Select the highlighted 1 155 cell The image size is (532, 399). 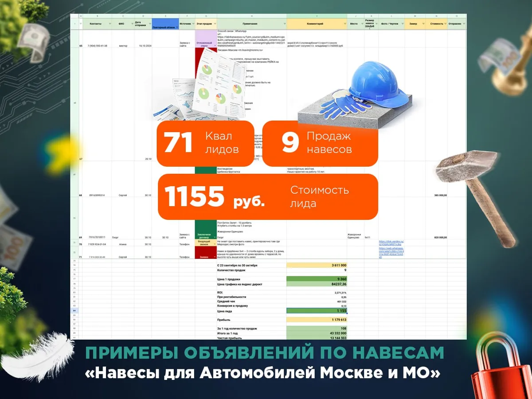point(317,311)
